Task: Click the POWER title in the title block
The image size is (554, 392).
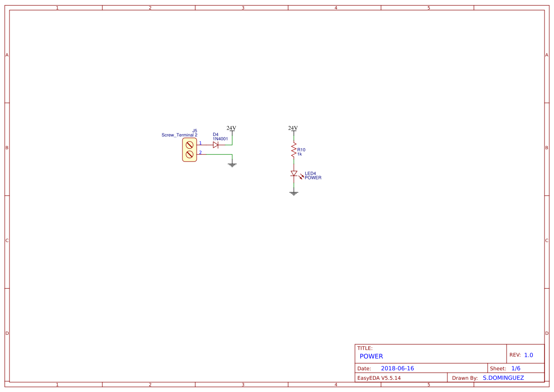Action: [x=371, y=356]
